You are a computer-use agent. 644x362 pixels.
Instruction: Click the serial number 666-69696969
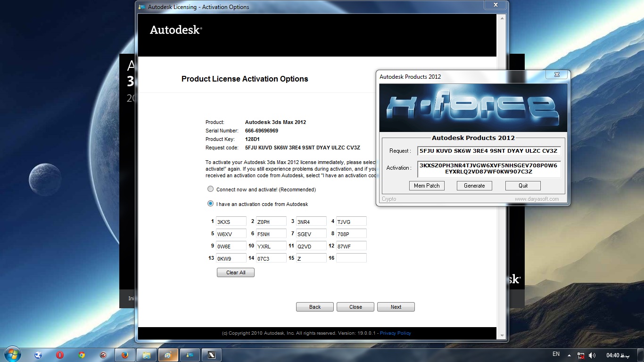(262, 131)
